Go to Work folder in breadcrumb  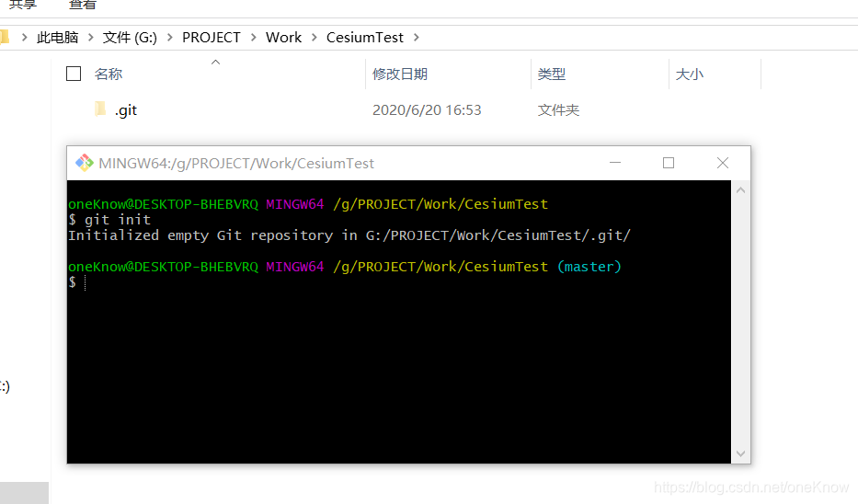point(283,37)
